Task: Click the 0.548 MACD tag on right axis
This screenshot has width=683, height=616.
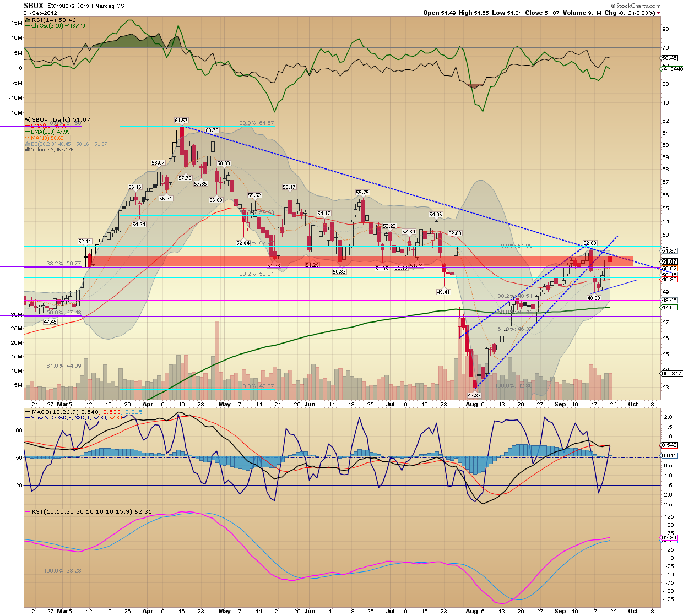Action: click(669, 445)
